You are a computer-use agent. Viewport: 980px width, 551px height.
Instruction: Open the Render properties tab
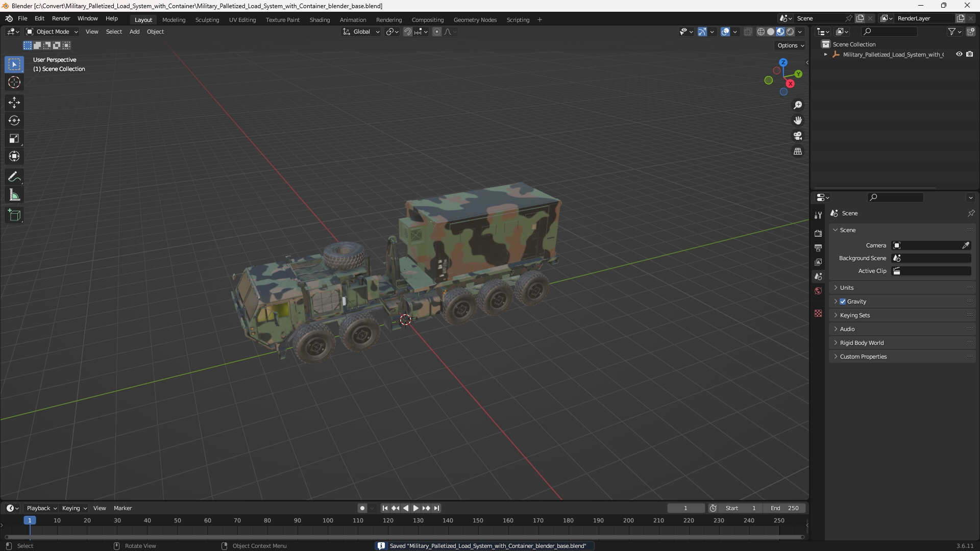coord(818,233)
